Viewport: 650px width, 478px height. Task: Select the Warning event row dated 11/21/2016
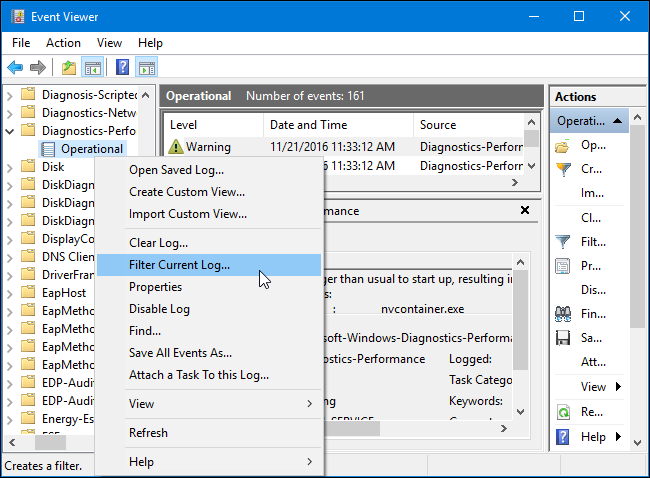tap(345, 146)
